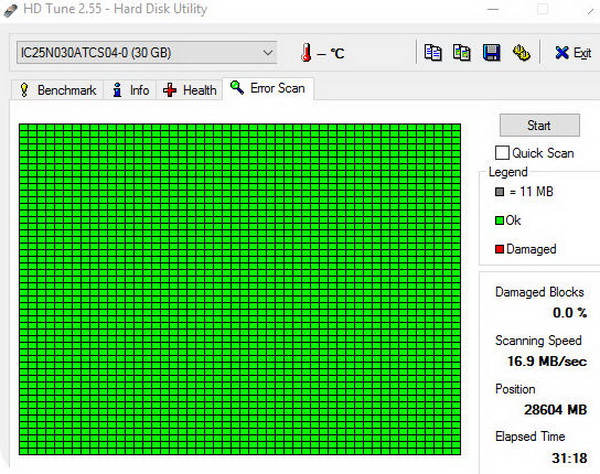Click the save floppy disk icon
This screenshot has width=600, height=474.
pyautogui.click(x=491, y=52)
